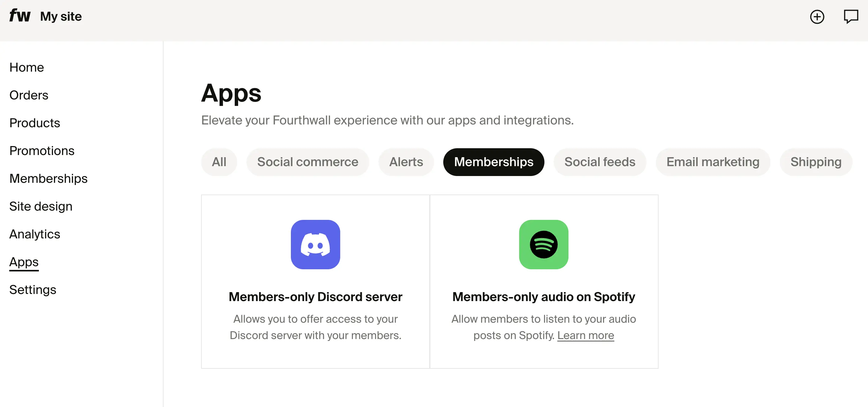Click the Spotify app icon
This screenshot has width=868, height=407.
tap(544, 245)
